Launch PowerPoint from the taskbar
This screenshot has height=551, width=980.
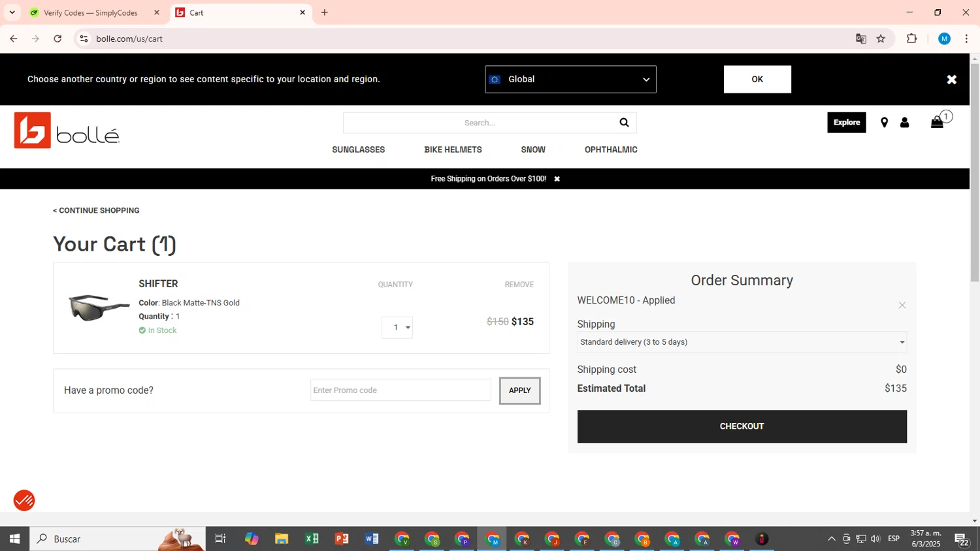point(342,539)
